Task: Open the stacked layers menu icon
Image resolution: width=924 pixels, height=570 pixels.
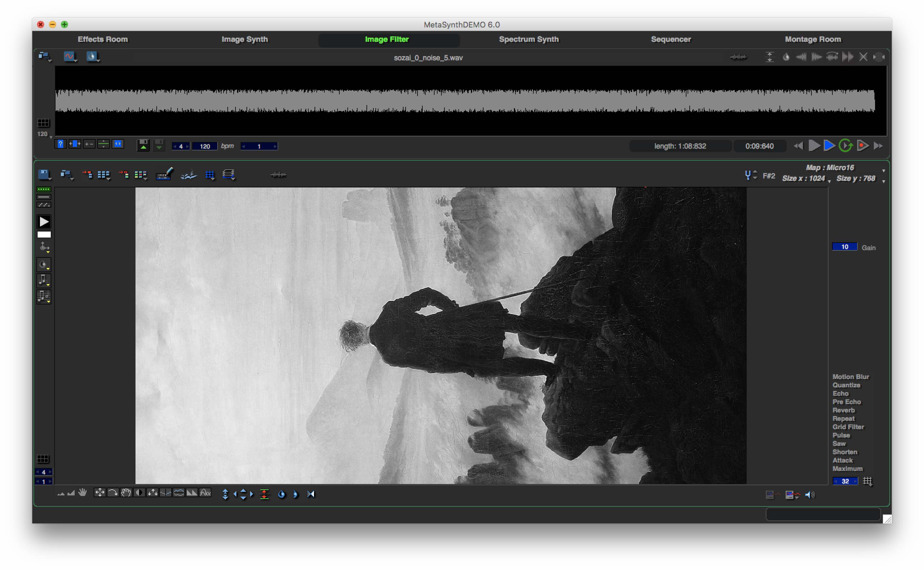Action: coord(229,175)
